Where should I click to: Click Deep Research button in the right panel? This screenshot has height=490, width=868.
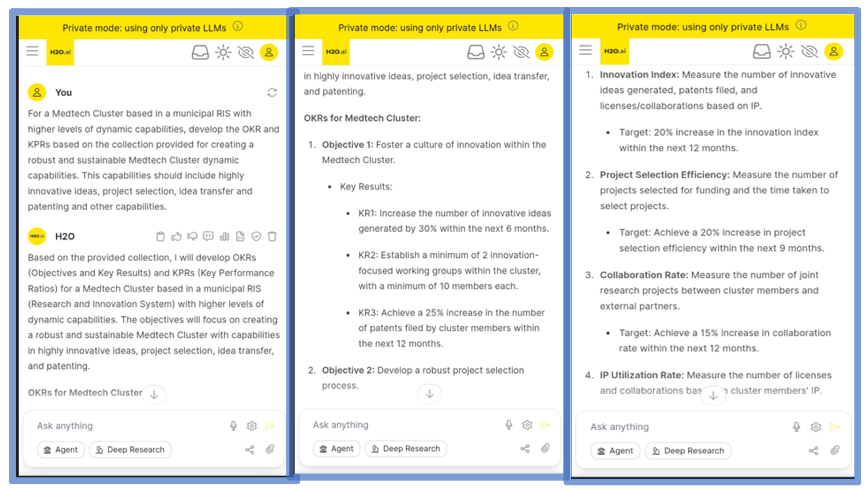click(x=688, y=451)
